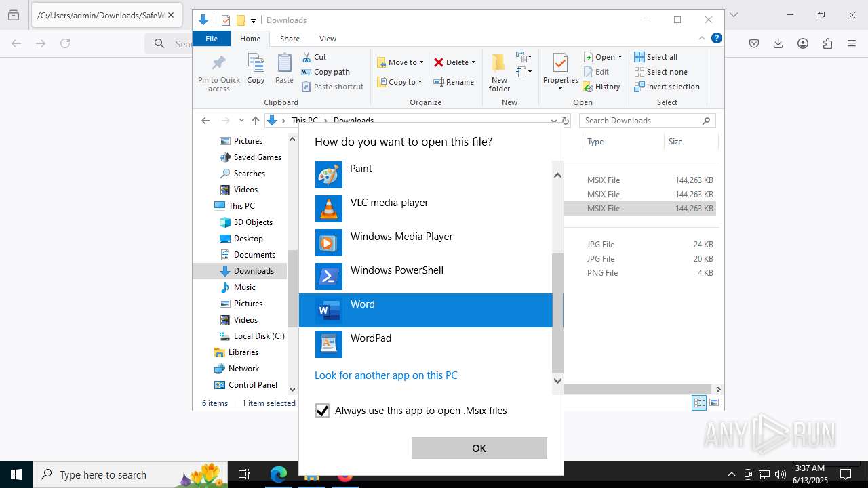Screen dimensions: 868x488
Task: Open Control Panel in navigation pane
Action: point(245,385)
